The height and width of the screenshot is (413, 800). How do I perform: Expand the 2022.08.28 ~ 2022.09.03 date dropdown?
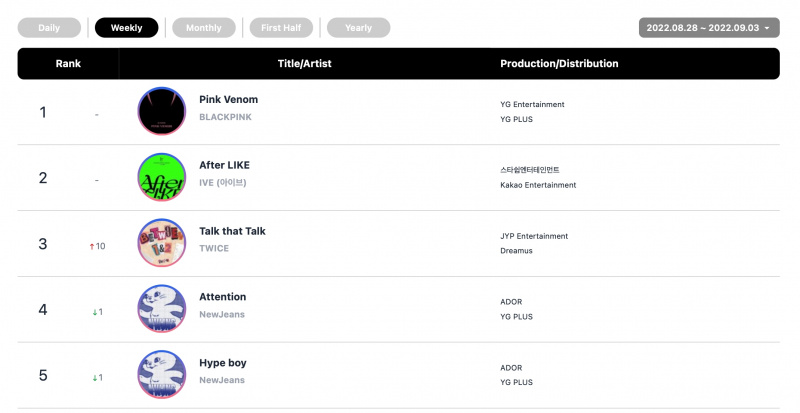709,28
